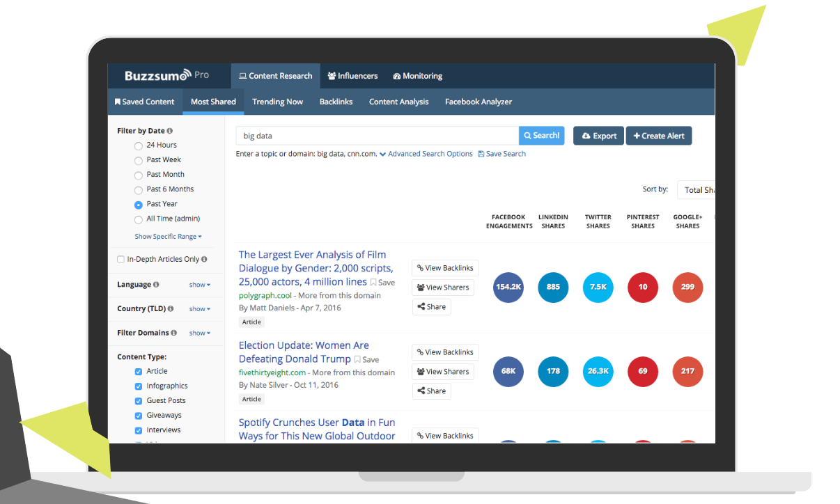Screen dimensions: 840x504
Task: Open the Largest Ever Analysis of Film Dialogue article
Action: coord(316,268)
